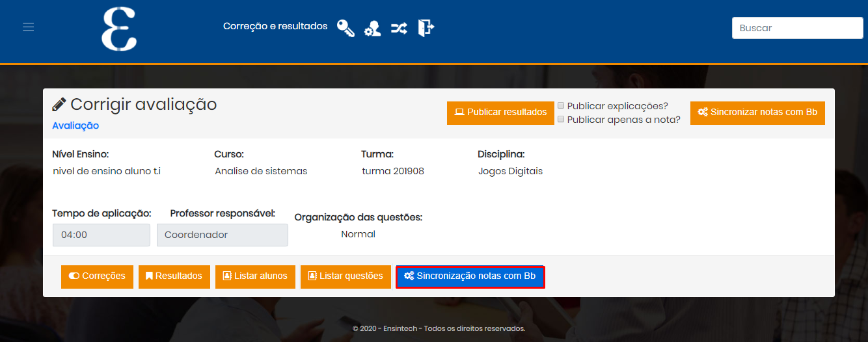Click the Avaliação link
This screenshot has height=342, width=868.
(x=75, y=125)
